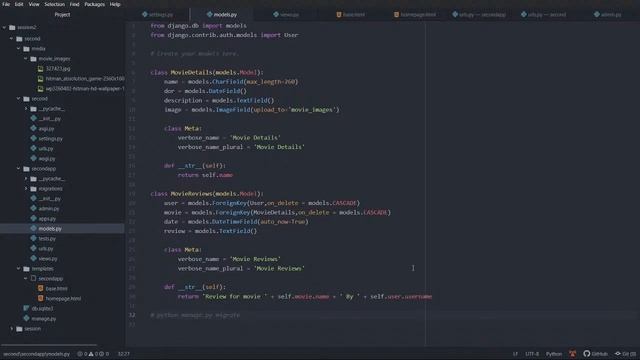640x360 pixels.
Task: Expand the migrations folder
Action: pyautogui.click(x=26, y=189)
